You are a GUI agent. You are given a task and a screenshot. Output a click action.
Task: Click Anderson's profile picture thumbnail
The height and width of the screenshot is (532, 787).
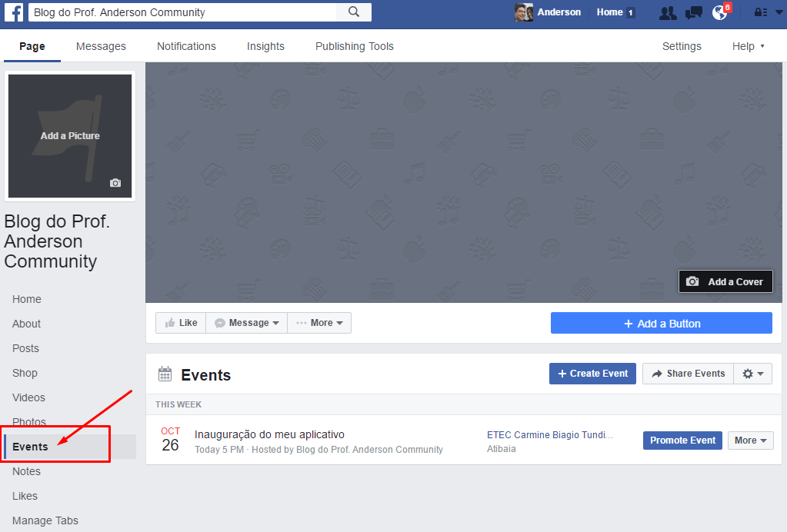523,12
